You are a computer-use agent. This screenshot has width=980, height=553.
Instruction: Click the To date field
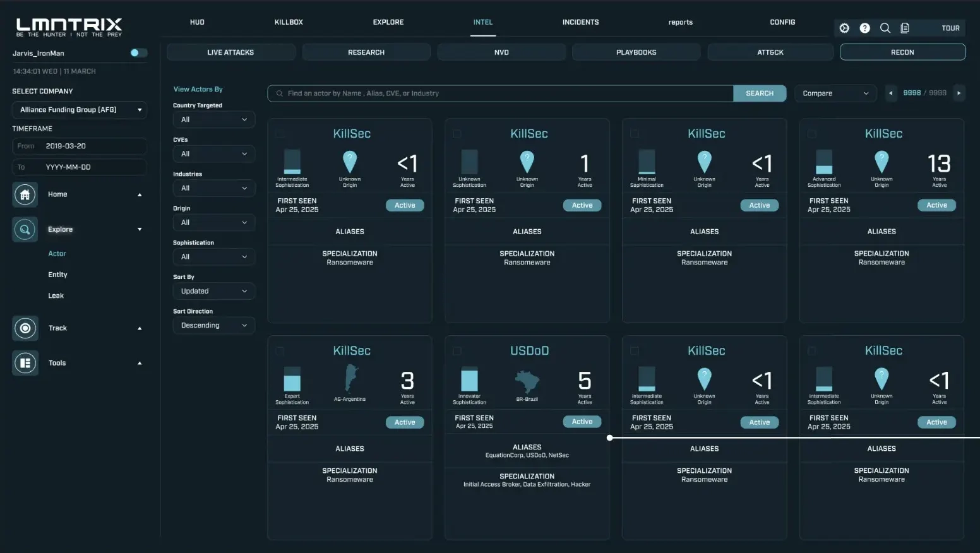pyautogui.click(x=80, y=167)
